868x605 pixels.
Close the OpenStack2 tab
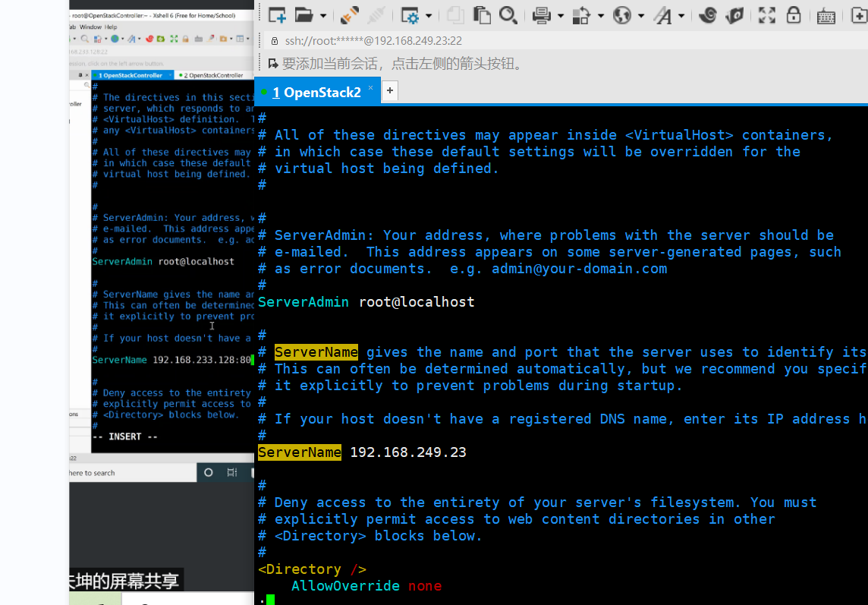click(x=370, y=87)
